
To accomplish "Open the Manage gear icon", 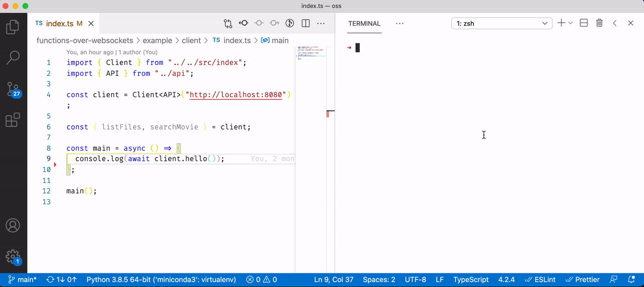I will pos(13,257).
